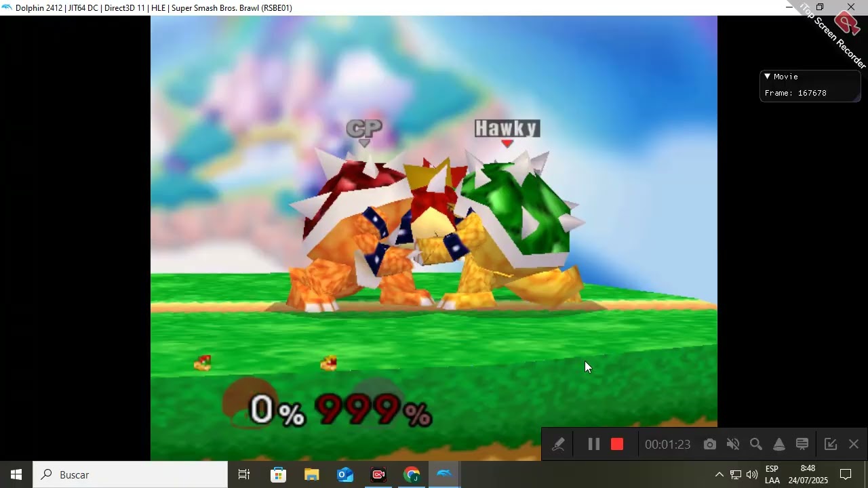The height and width of the screenshot is (488, 868).
Task: Toggle the muted speaker icon in recorder bar
Action: click(x=732, y=445)
